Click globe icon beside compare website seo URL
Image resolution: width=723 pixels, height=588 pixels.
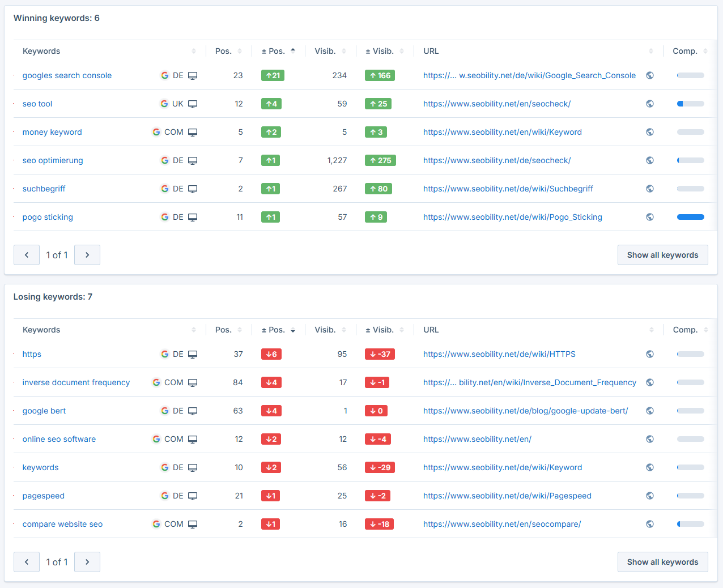tap(650, 524)
